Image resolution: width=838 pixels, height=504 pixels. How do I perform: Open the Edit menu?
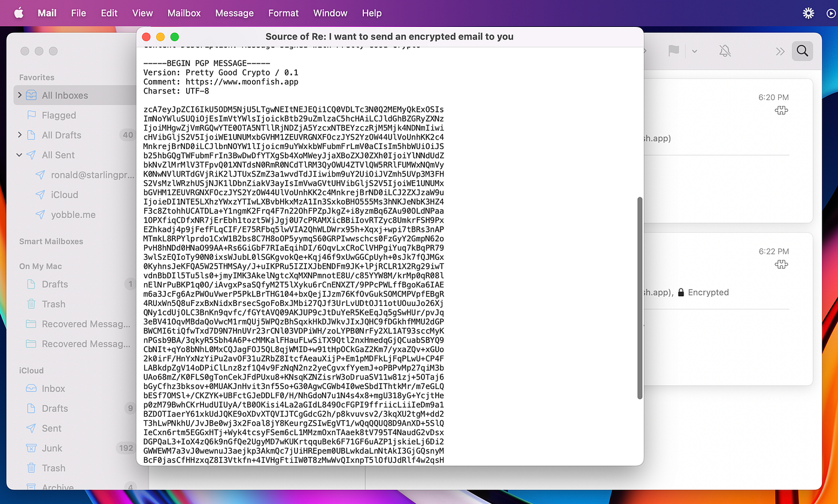point(109,13)
